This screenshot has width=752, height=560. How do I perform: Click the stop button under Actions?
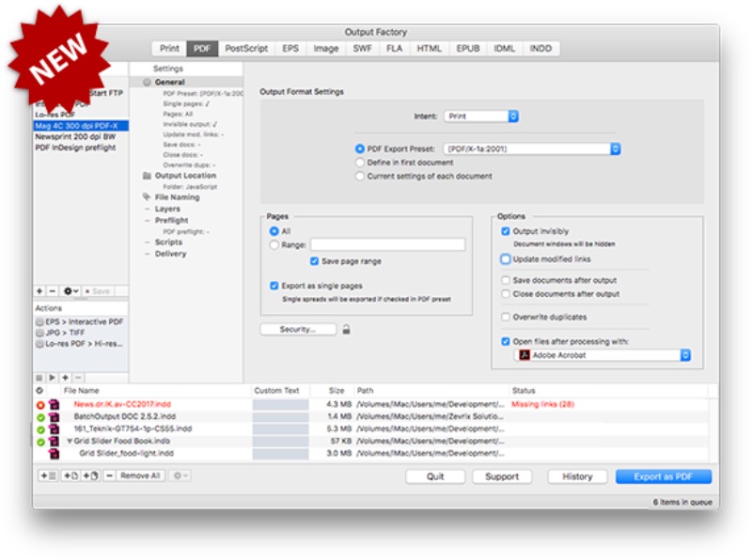pos(39,377)
